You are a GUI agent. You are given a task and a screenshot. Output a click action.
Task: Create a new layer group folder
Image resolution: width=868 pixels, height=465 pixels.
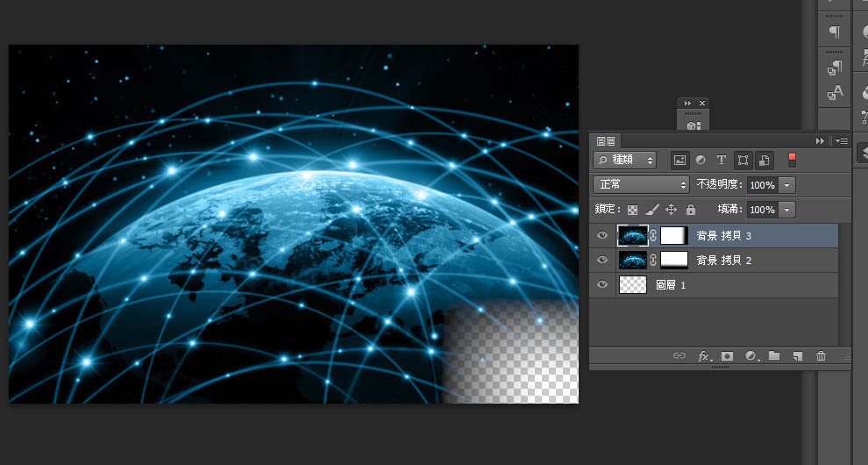(774, 356)
